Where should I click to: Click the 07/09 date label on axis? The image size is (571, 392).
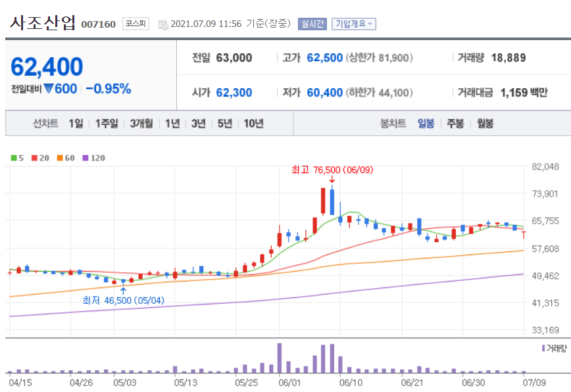click(x=534, y=383)
